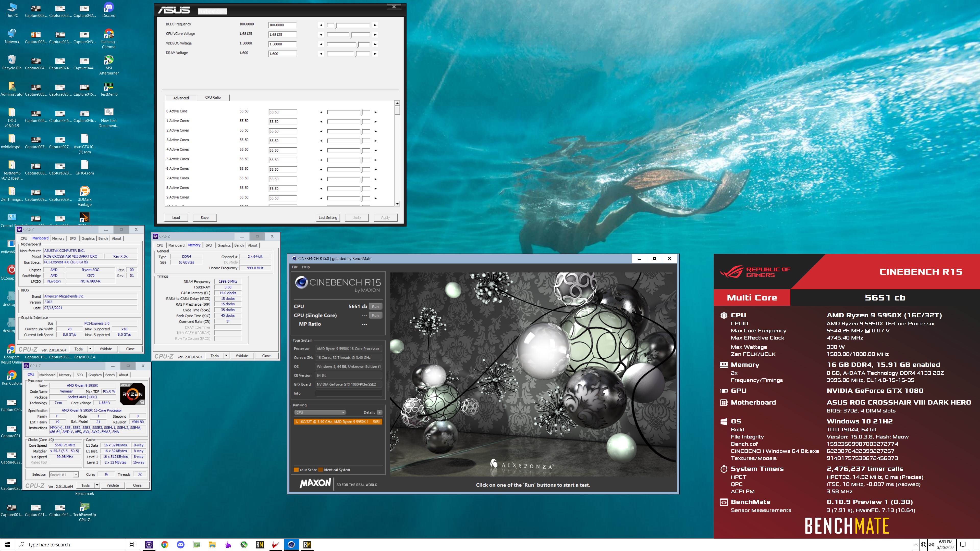Click GPU-Z graphics card taskbar icon
980x551 pixels.
pyautogui.click(x=197, y=545)
